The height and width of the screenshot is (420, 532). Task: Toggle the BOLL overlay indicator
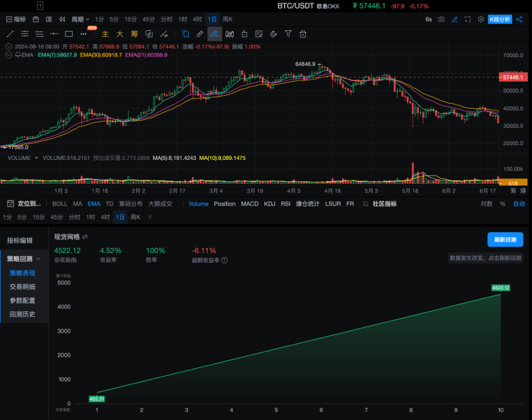[59, 204]
